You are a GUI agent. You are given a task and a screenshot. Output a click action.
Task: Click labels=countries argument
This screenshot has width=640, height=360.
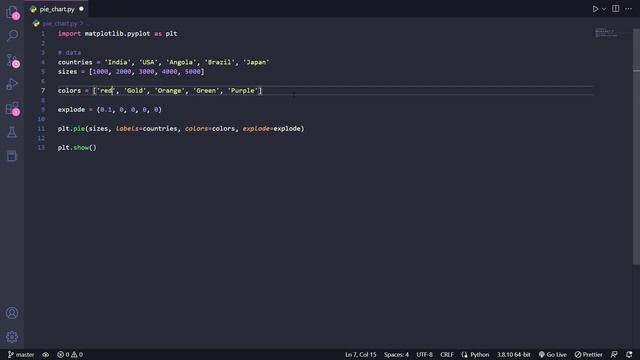(147, 129)
